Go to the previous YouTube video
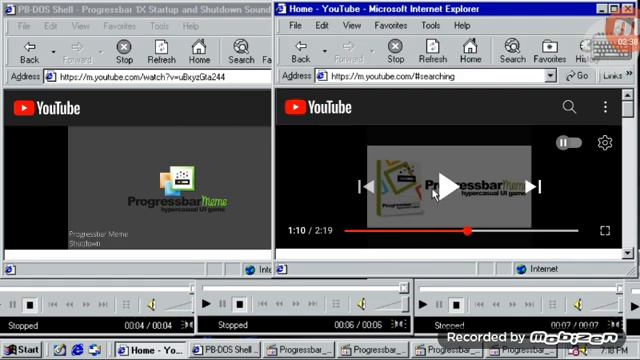640x360 pixels. (366, 187)
